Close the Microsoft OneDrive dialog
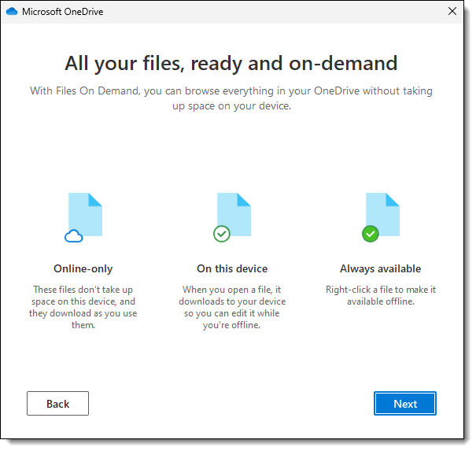The height and width of the screenshot is (451, 476). click(452, 11)
